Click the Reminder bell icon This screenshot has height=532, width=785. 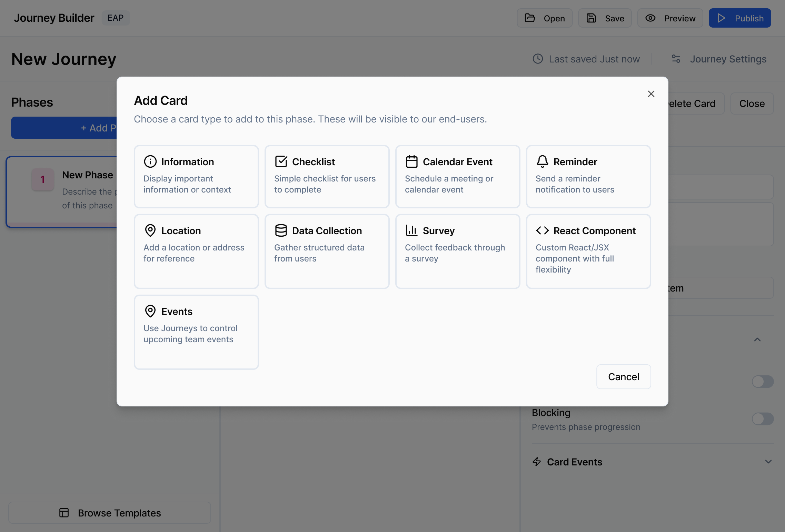click(x=542, y=161)
